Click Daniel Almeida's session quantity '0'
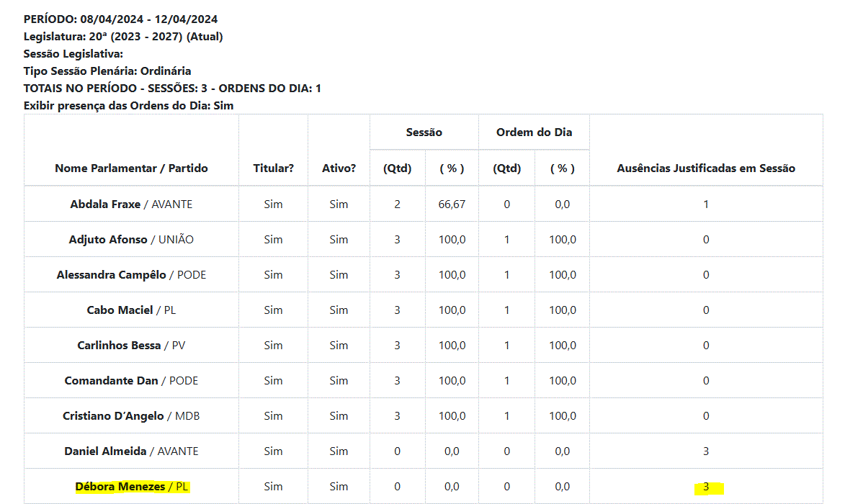This screenshot has height=504, width=863. click(x=398, y=451)
